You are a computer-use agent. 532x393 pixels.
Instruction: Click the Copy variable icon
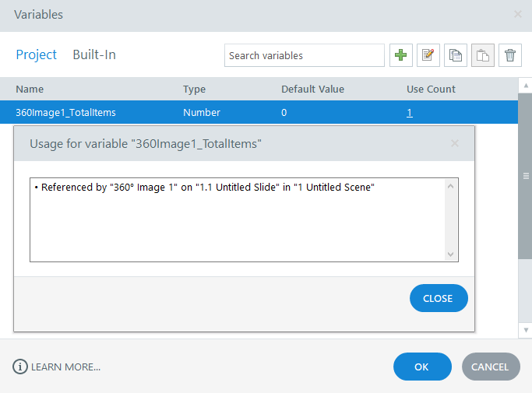pyautogui.click(x=456, y=55)
